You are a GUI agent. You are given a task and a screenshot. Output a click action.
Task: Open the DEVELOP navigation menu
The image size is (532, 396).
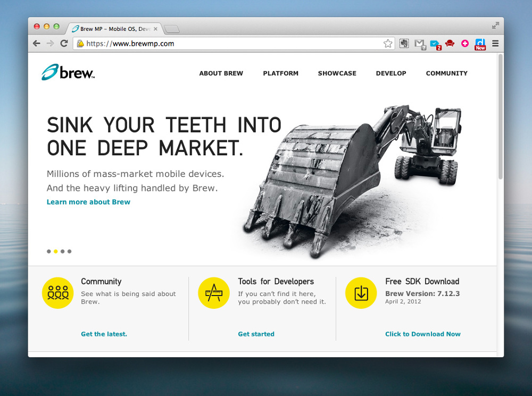pyautogui.click(x=391, y=73)
